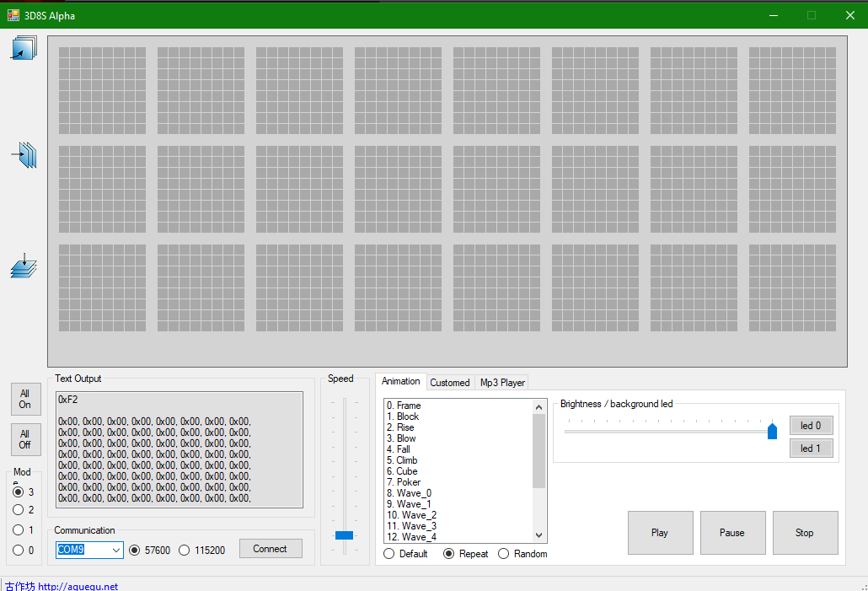Select Mod 3 radio button

tap(19, 492)
